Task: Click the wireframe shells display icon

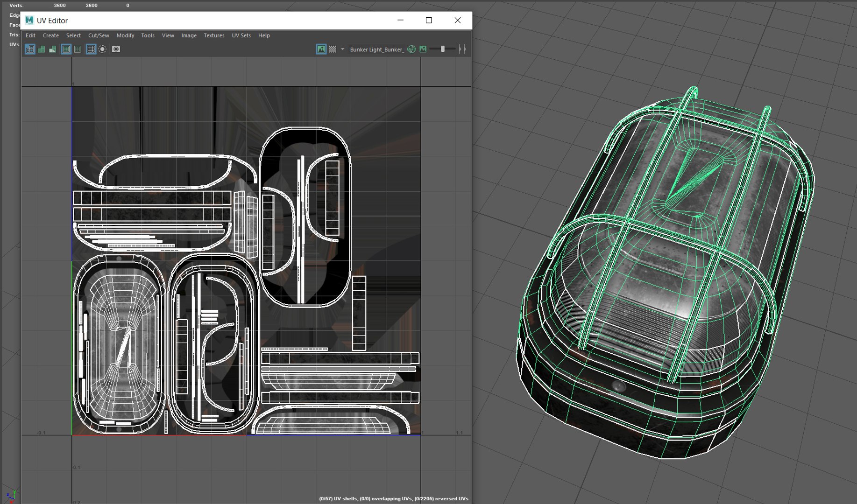Action: pyautogui.click(x=30, y=49)
